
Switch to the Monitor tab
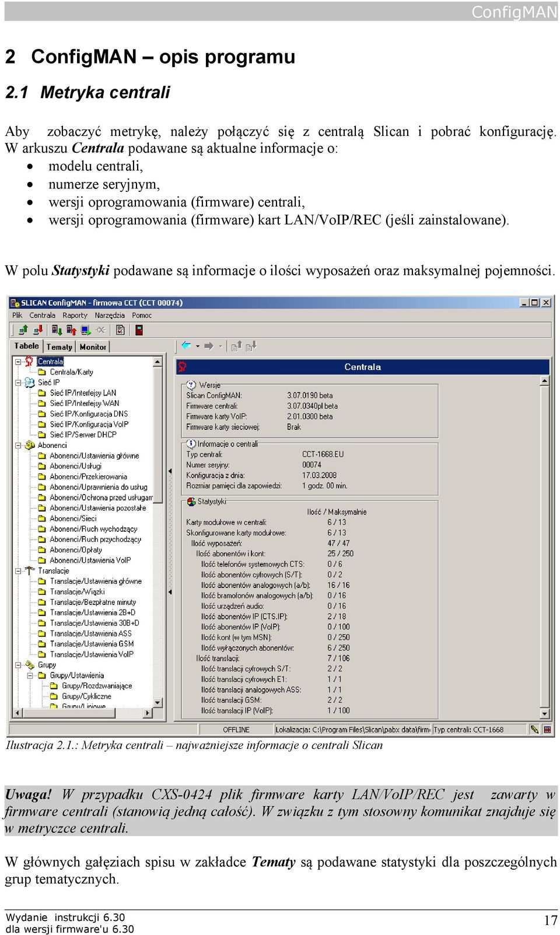click(x=93, y=346)
